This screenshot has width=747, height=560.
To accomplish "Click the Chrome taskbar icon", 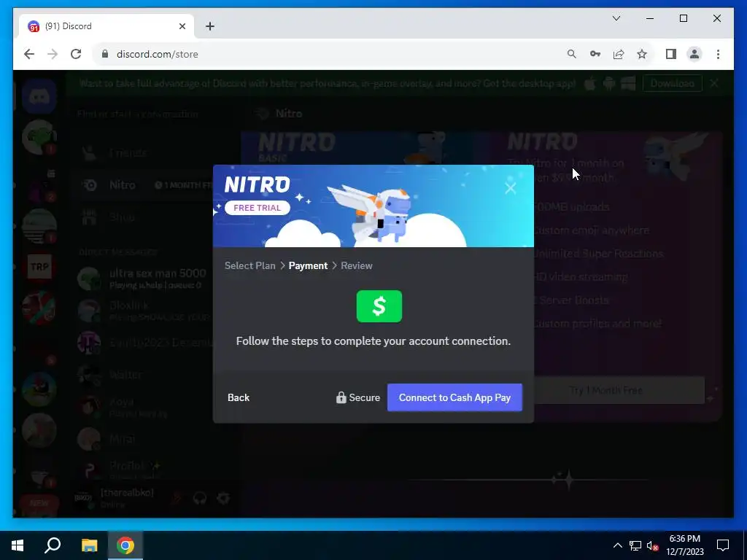I will tap(125, 545).
